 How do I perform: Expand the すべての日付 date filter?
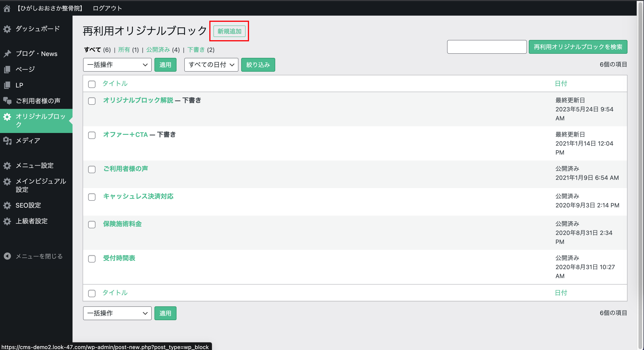211,65
